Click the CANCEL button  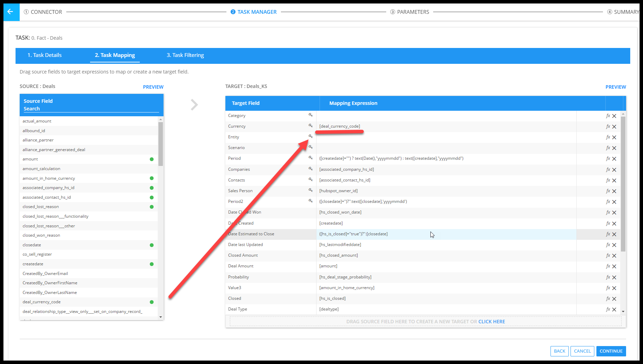pos(582,351)
